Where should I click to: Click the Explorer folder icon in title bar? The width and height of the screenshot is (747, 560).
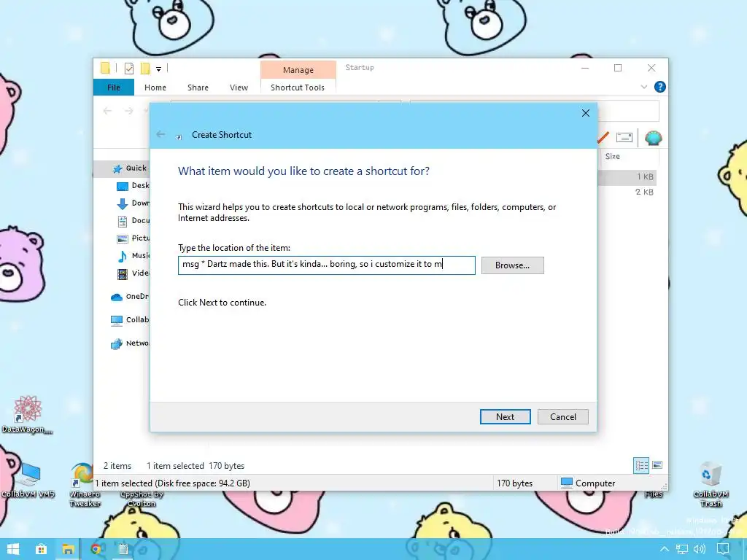tap(105, 68)
